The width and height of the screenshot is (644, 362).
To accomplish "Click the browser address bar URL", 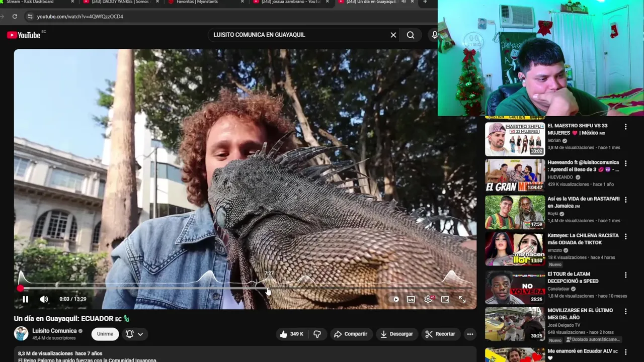I will 80,17.
